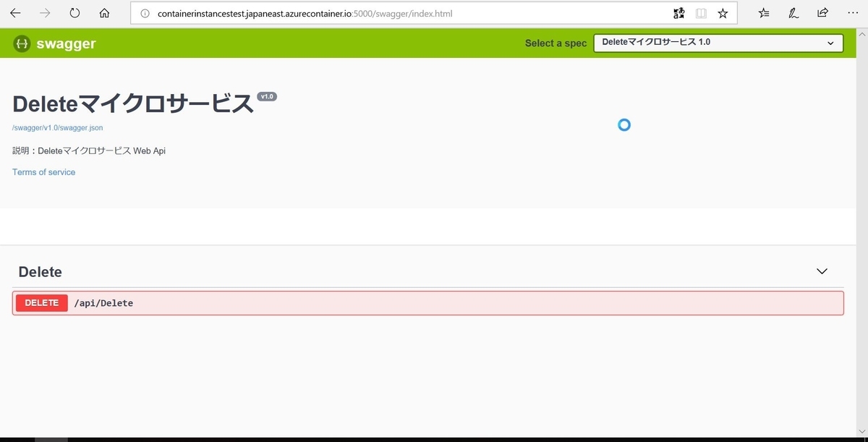The height and width of the screenshot is (442, 868).
Task: Open the browser home page
Action: tap(103, 12)
